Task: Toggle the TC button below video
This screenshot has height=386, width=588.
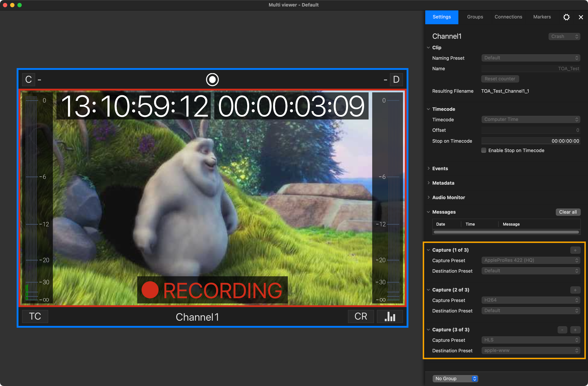Action: pos(35,316)
